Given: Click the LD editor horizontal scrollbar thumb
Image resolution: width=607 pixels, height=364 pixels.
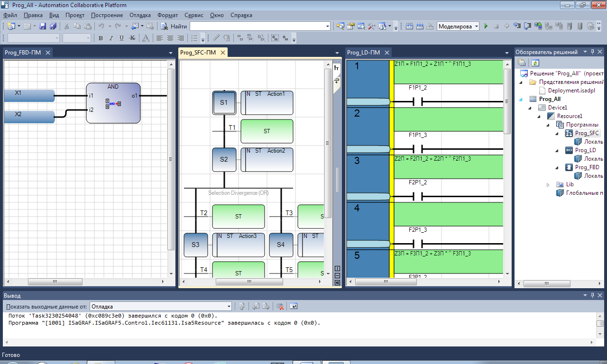Looking at the screenshot, I should click(x=386, y=282).
